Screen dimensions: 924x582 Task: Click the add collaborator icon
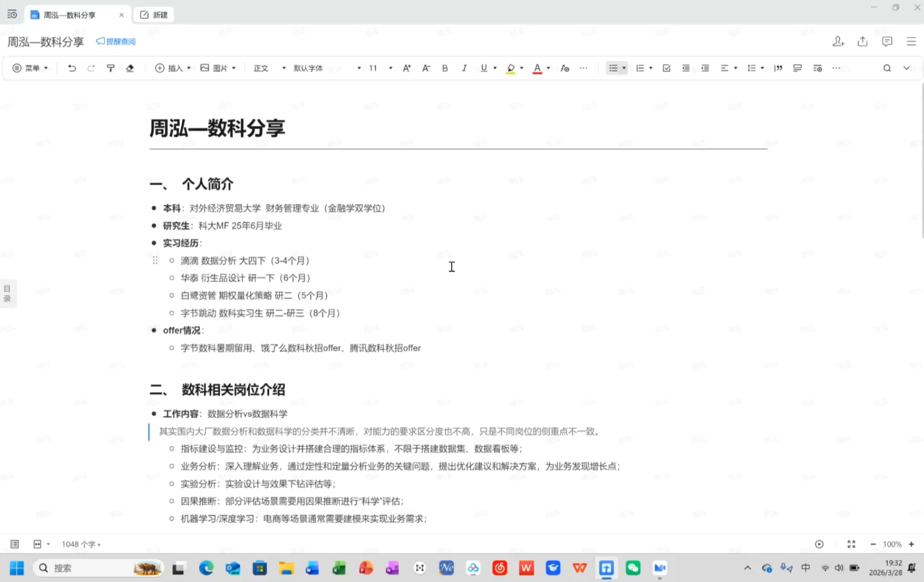(x=838, y=42)
